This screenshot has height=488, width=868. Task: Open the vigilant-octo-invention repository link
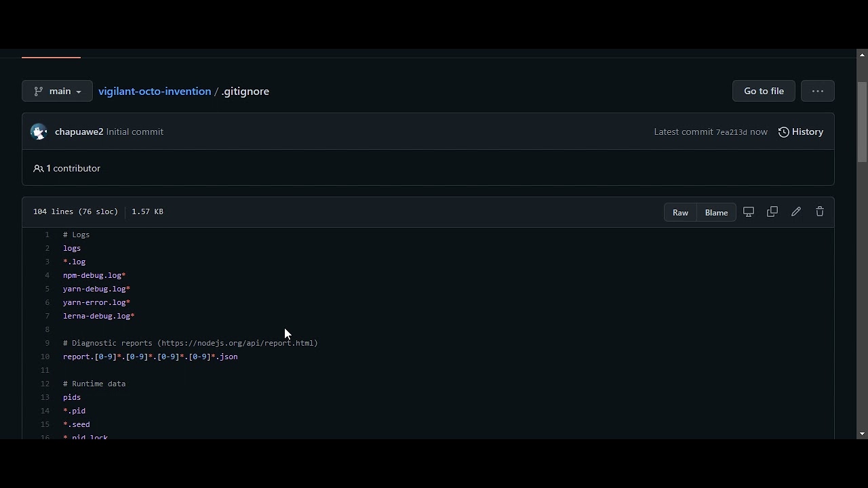(x=155, y=91)
